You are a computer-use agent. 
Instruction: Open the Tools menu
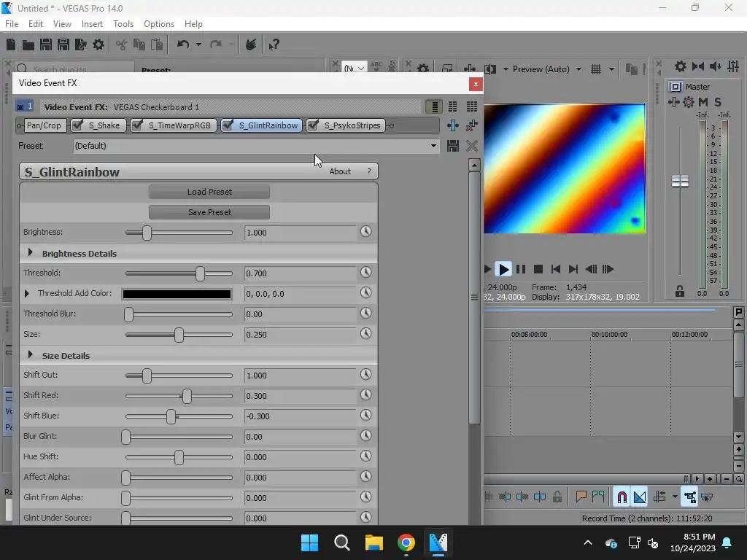tap(123, 24)
